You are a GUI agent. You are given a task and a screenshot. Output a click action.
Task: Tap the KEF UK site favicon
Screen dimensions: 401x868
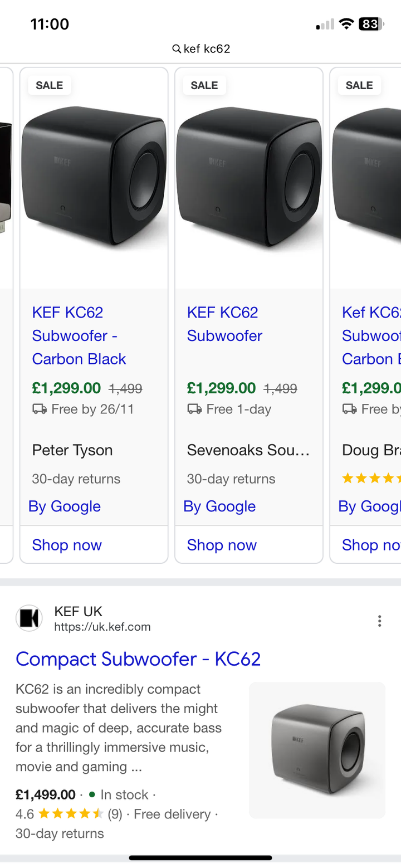(x=29, y=618)
